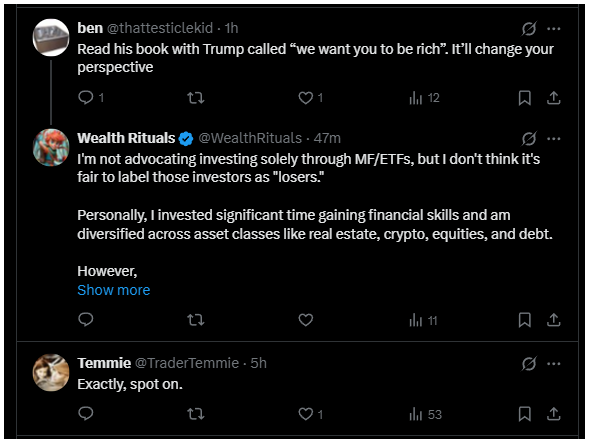
Task: Open @TraderTemmie username link
Action: point(187,363)
